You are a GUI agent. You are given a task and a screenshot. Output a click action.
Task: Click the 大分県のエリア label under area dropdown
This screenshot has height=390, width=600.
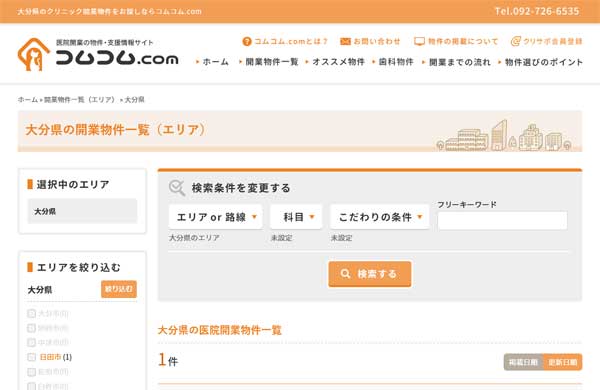(194, 238)
